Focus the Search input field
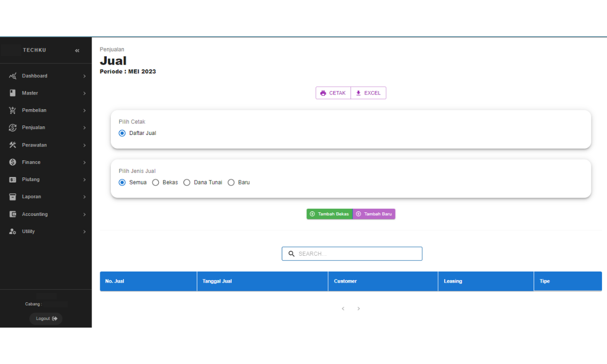Image resolution: width=607 pixels, height=364 pixels. [357, 254]
